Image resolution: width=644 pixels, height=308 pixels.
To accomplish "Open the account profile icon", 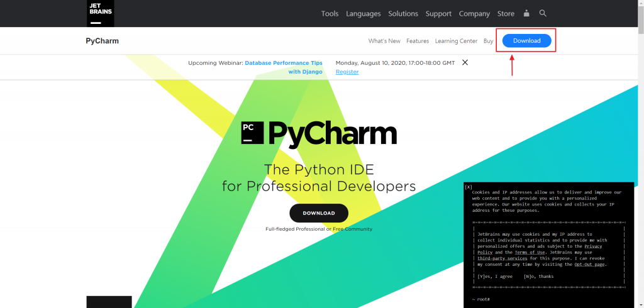I will (526, 14).
